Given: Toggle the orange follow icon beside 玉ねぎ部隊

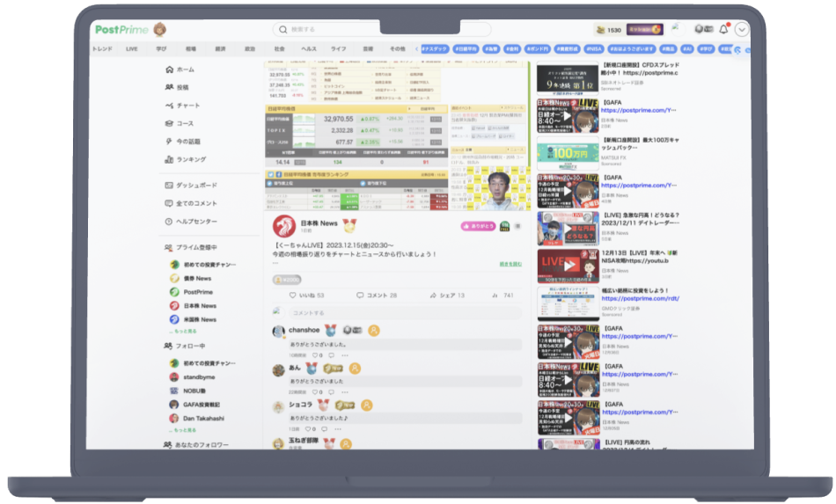Looking at the screenshot, I should tap(346, 443).
